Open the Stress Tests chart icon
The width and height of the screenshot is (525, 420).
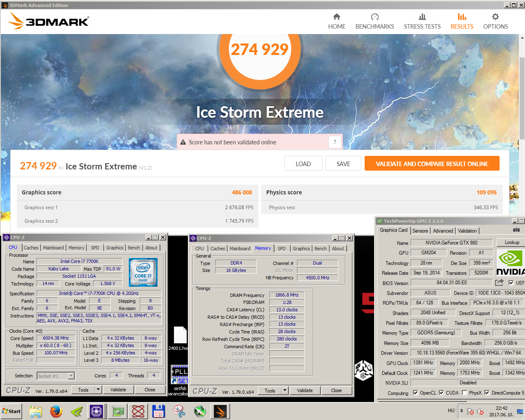coord(422,17)
